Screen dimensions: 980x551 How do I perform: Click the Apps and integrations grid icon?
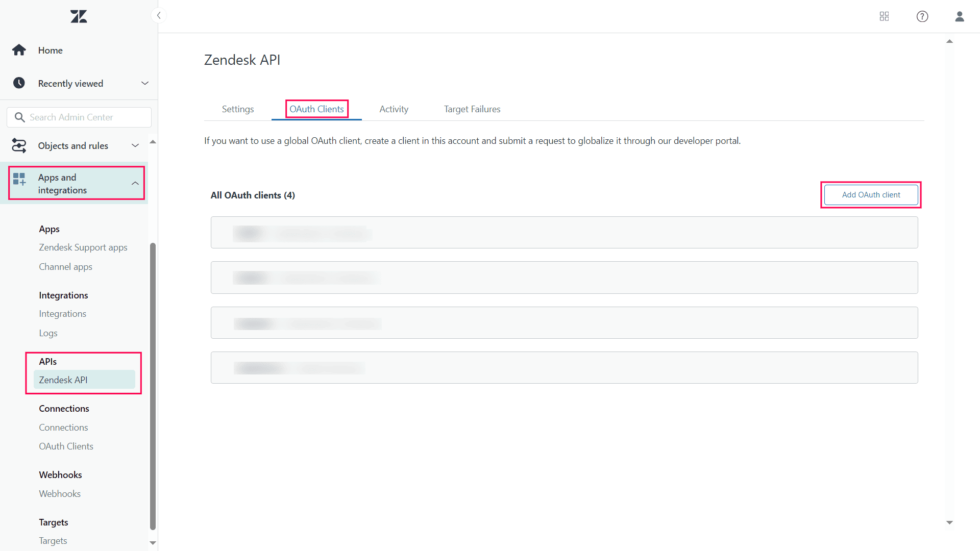(x=19, y=183)
